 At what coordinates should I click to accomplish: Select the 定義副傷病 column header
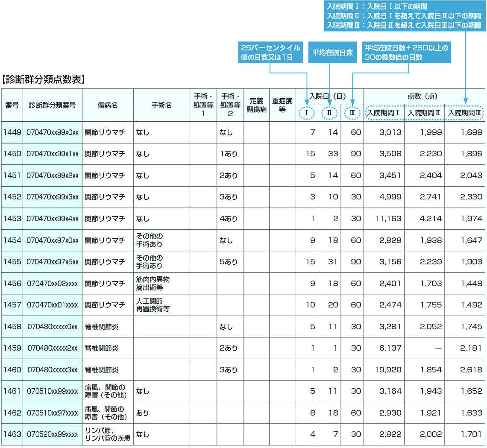[256, 105]
